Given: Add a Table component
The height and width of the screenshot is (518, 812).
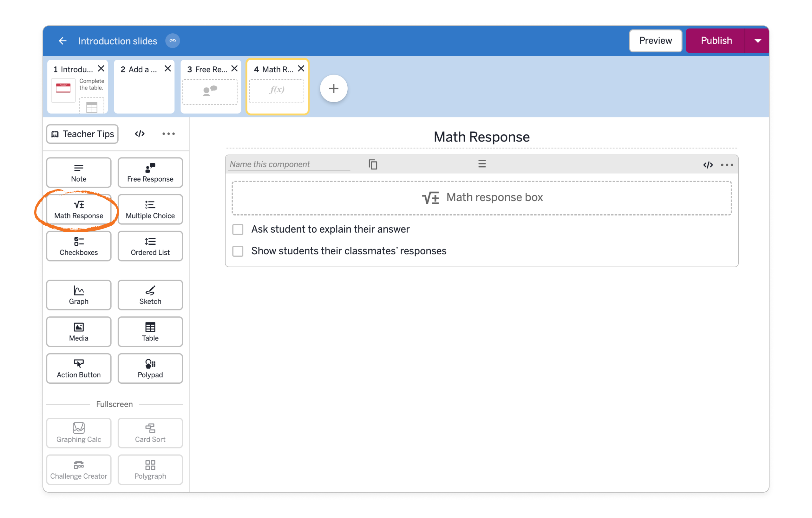Looking at the screenshot, I should [x=150, y=332].
